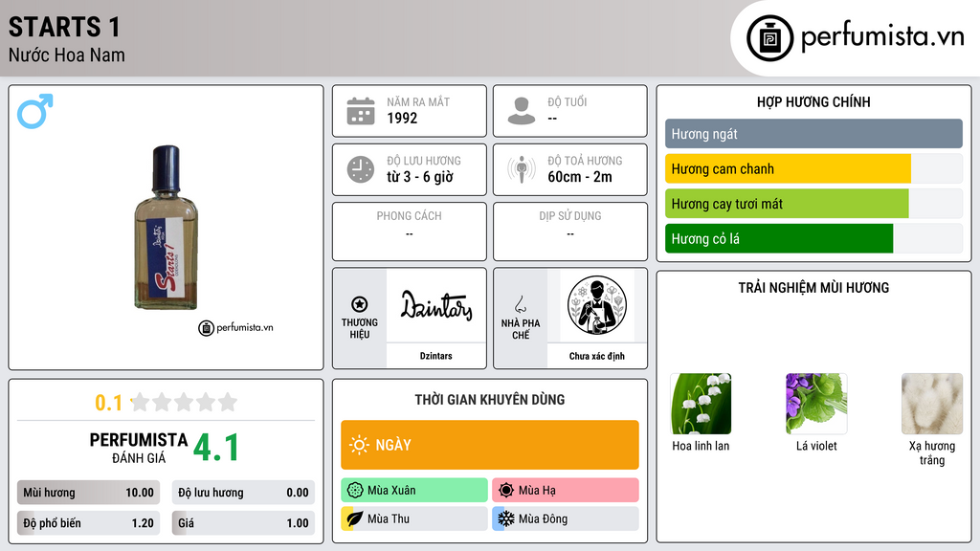This screenshot has width=980, height=551.
Task: Click the leaf icon beside Mùa Thu
Action: pyautogui.click(x=355, y=518)
